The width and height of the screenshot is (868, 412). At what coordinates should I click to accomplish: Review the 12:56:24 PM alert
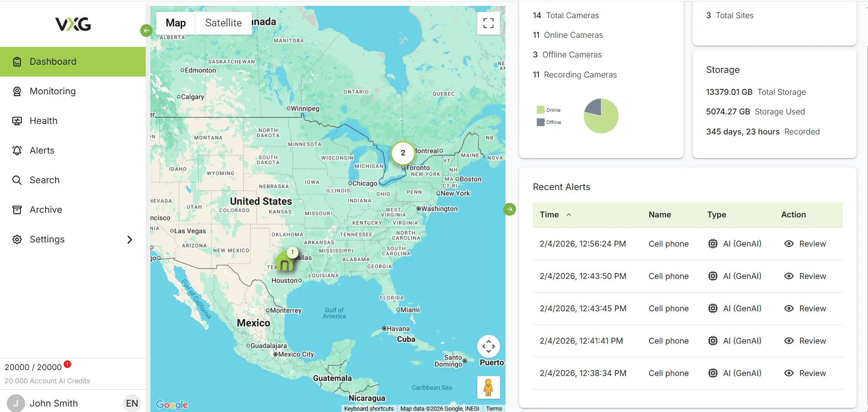[x=805, y=244]
